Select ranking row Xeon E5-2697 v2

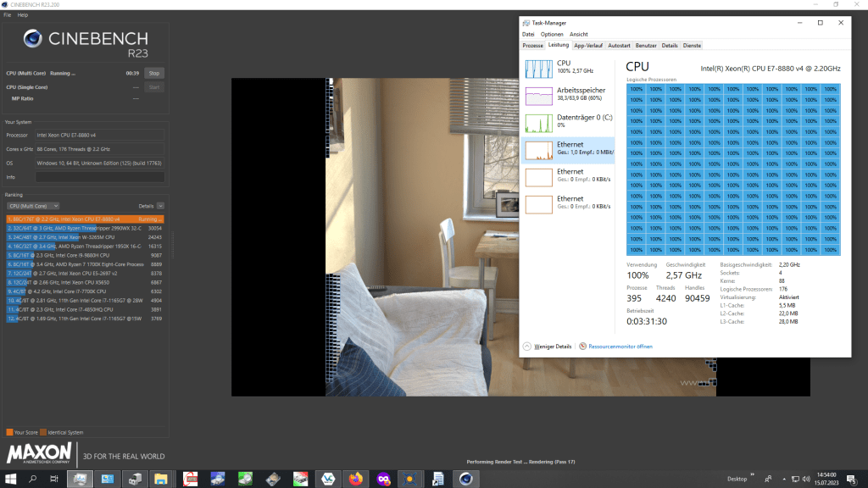(85, 274)
